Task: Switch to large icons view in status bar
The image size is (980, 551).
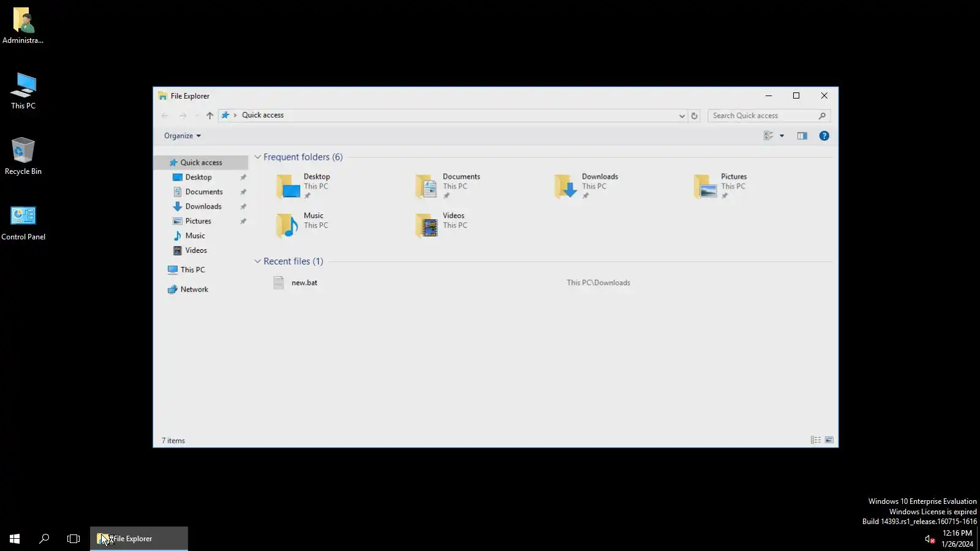Action: click(829, 440)
